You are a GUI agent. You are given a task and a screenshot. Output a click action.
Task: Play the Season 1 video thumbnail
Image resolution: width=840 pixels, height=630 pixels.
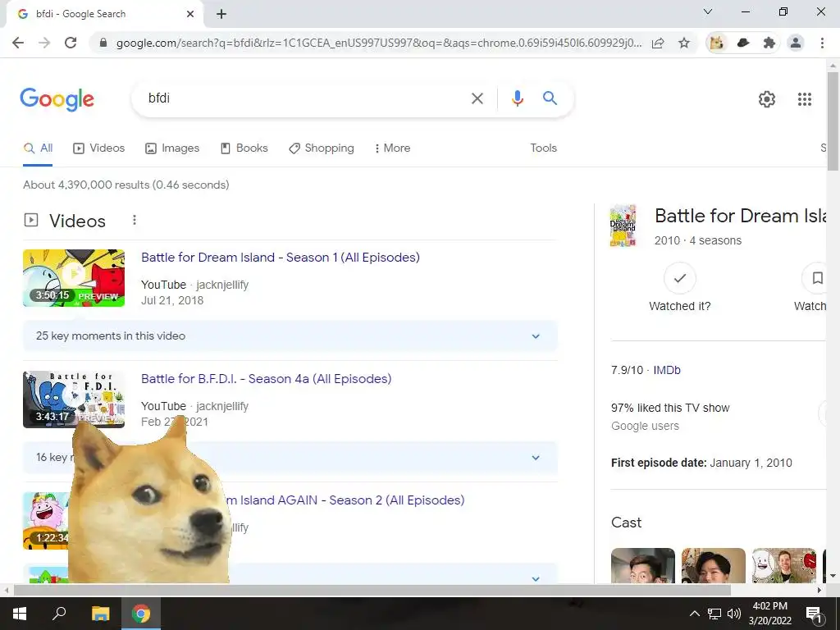[74, 278]
